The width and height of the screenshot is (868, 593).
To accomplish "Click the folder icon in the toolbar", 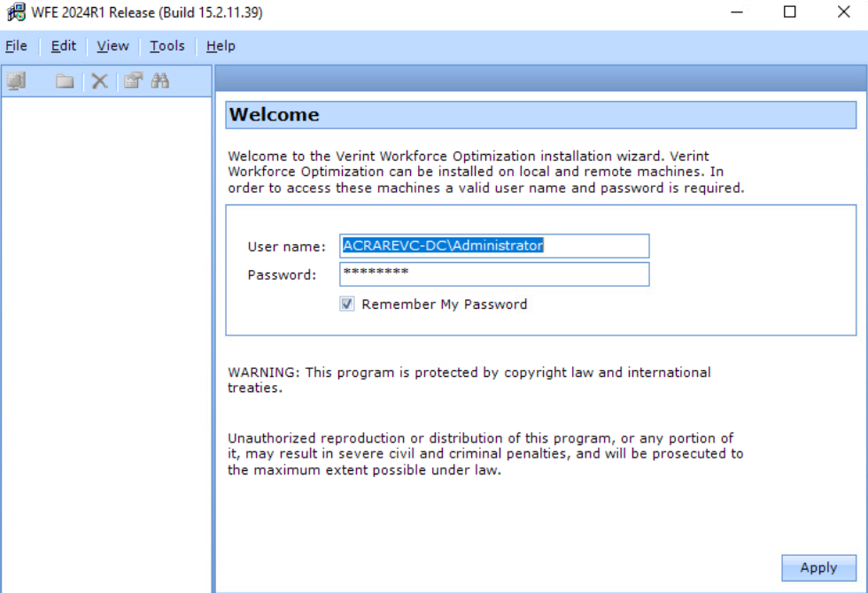I will click(x=65, y=81).
